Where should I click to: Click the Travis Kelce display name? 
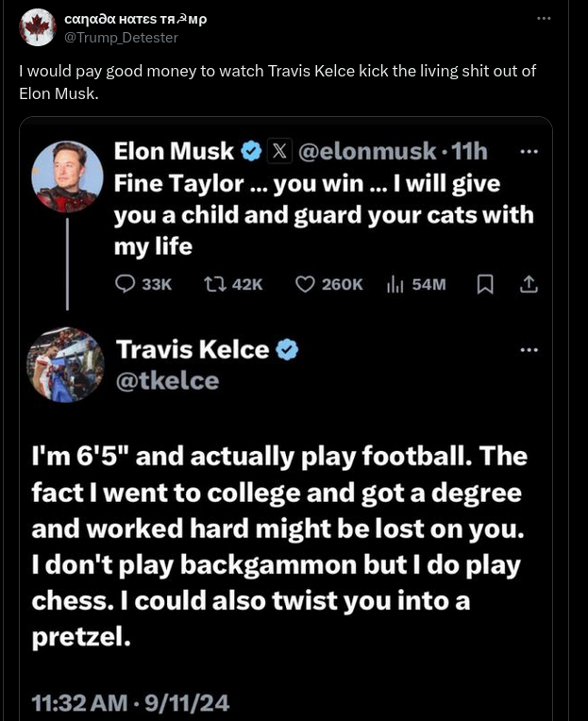pyautogui.click(x=193, y=350)
